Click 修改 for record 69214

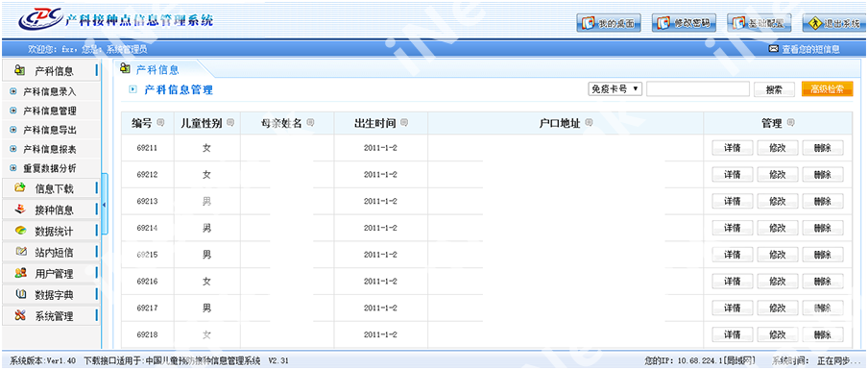coord(777,228)
